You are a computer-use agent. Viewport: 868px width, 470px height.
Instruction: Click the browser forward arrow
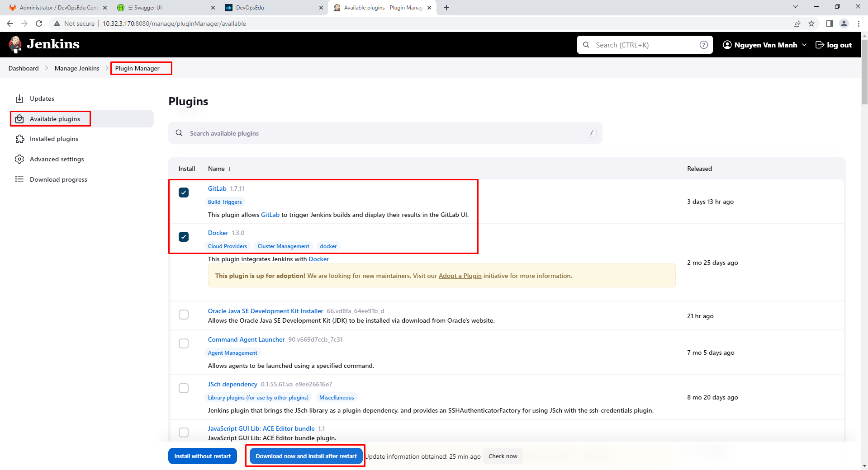coord(24,23)
